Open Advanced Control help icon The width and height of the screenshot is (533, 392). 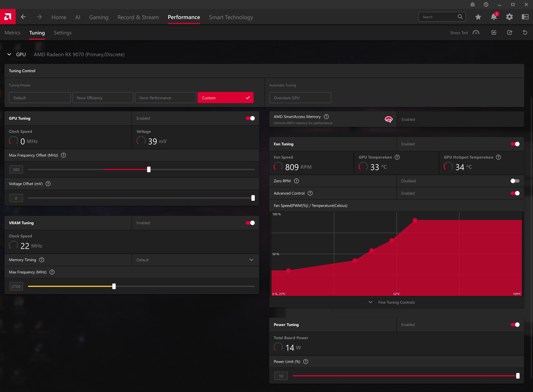coord(310,193)
